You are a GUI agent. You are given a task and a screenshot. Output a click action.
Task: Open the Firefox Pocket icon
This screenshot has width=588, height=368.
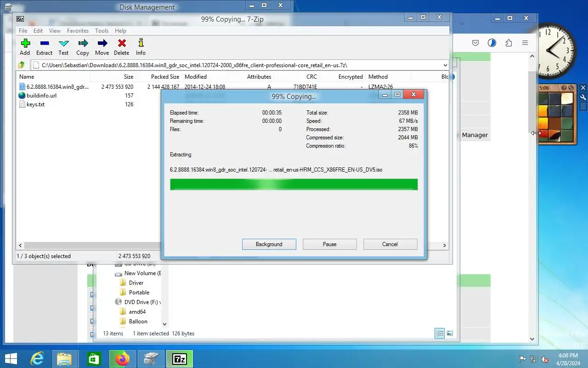point(475,43)
